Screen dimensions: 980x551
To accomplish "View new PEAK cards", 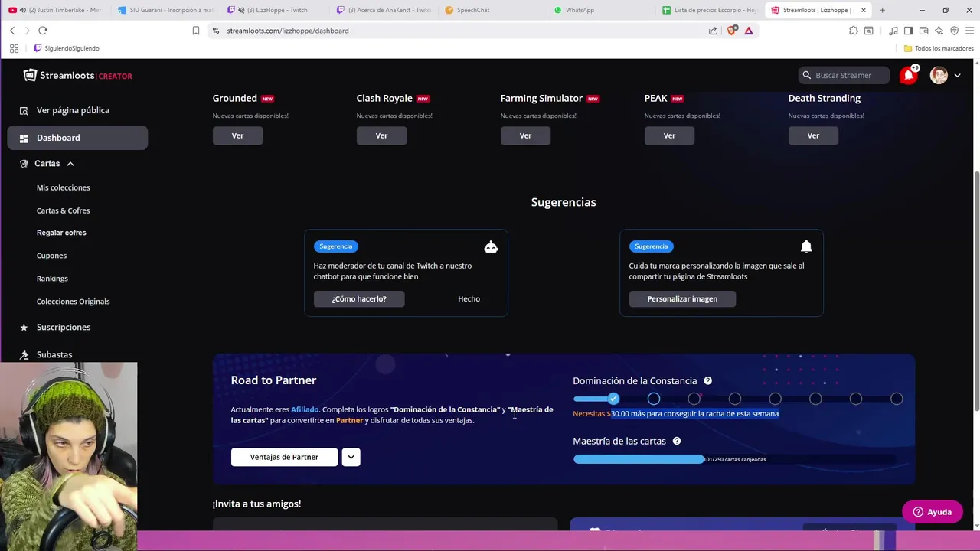I will [669, 135].
